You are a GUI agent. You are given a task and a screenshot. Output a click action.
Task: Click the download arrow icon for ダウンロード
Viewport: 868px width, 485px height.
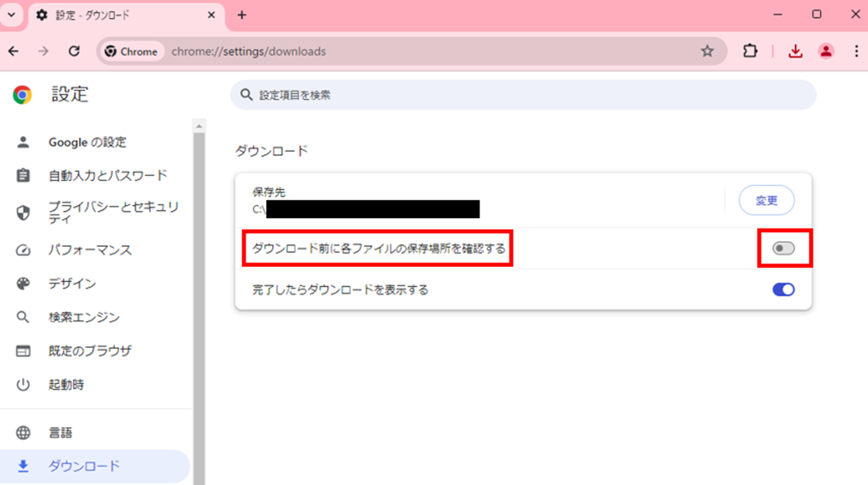click(23, 466)
